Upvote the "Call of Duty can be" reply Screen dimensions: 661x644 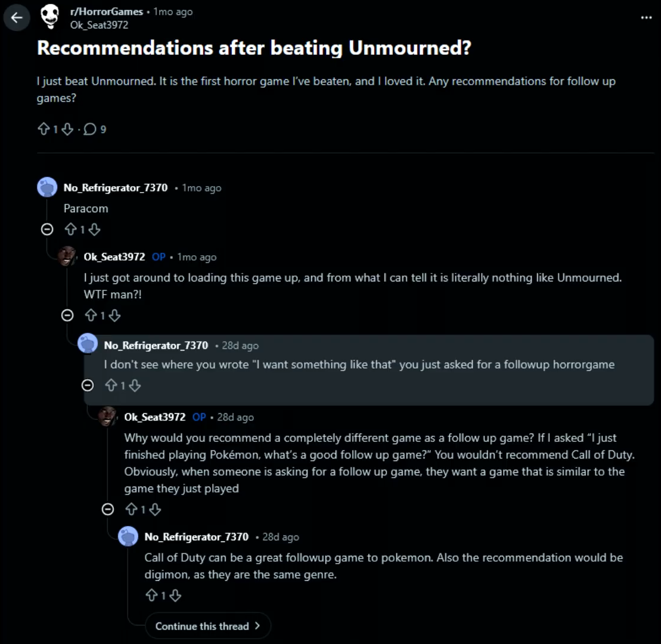pyautogui.click(x=151, y=595)
